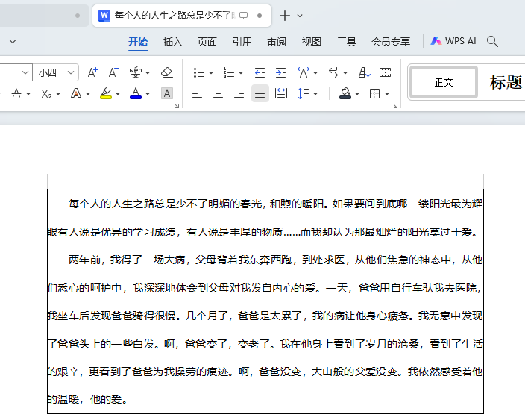This screenshot has width=525, height=420.
Task: Toggle justified alignment
Action: pyautogui.click(x=260, y=93)
